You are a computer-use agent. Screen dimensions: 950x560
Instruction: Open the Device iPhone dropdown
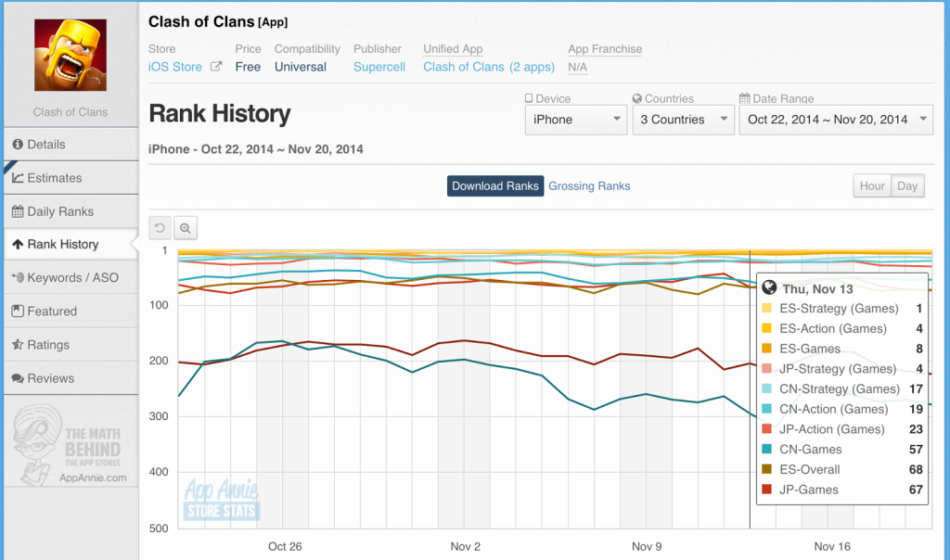[x=575, y=120]
